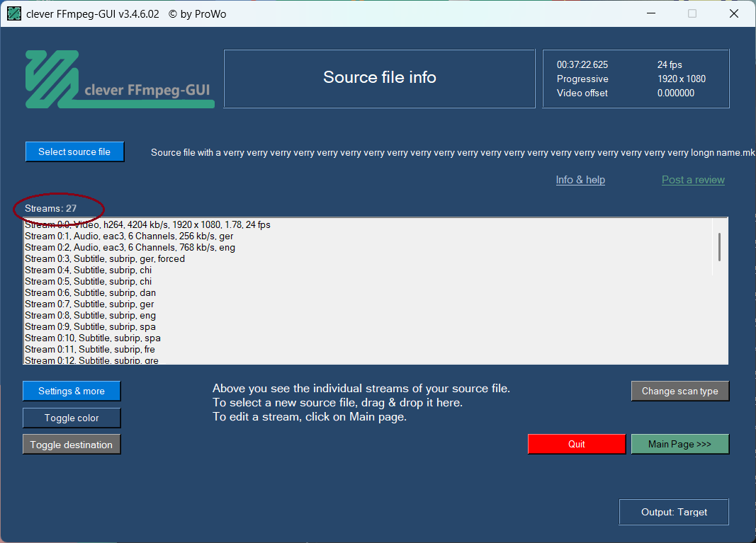Click the source file name text

tap(453, 153)
